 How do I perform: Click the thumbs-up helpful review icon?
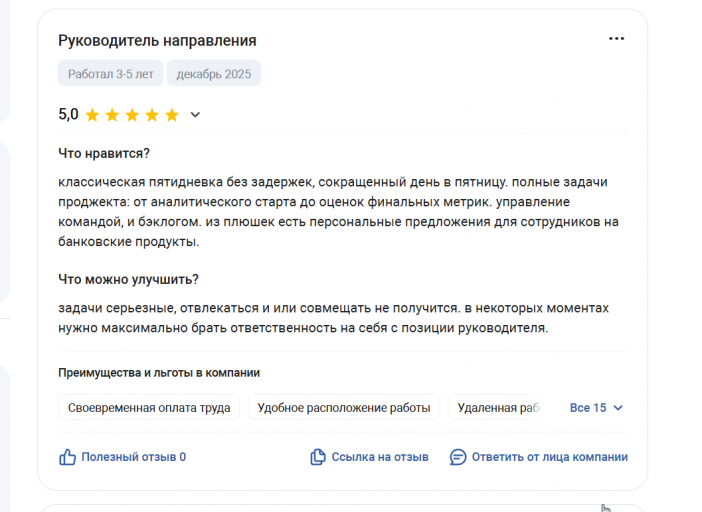point(68,457)
